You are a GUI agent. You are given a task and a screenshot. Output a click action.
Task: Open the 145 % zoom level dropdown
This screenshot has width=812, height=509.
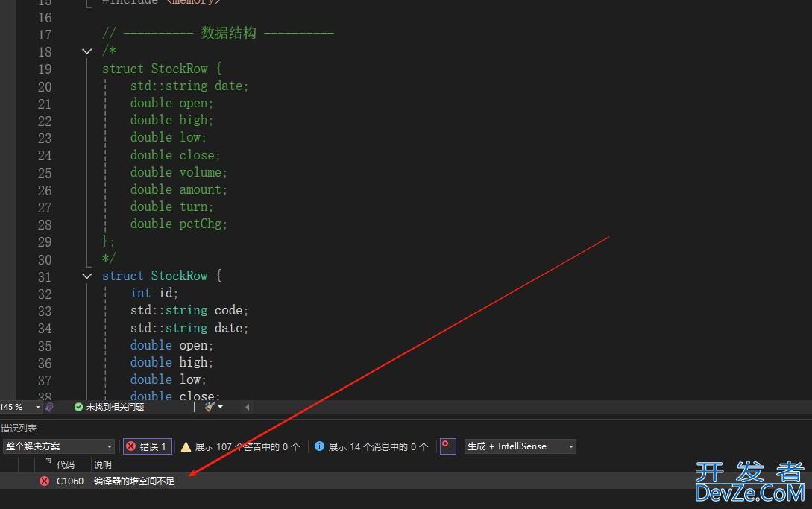pyautogui.click(x=21, y=407)
